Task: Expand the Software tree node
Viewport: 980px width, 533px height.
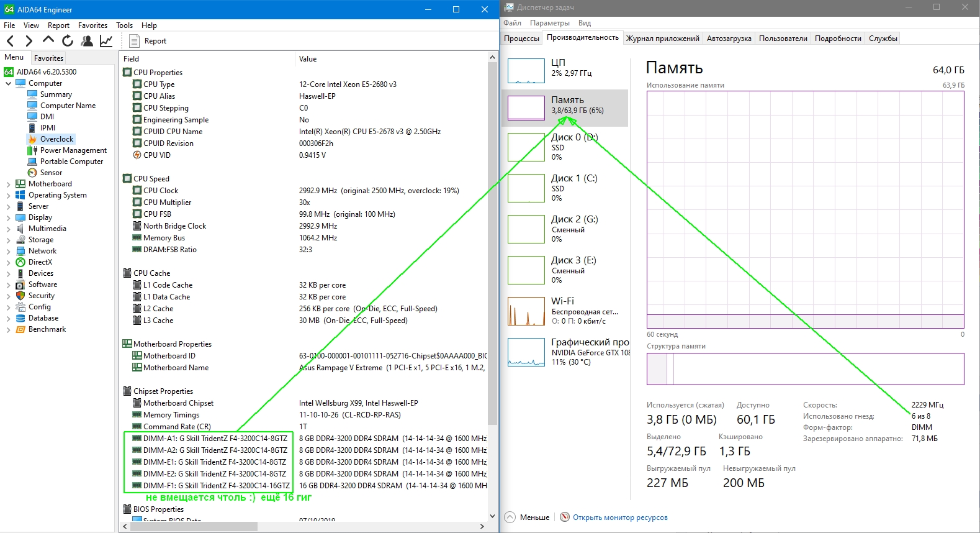Action: point(8,285)
